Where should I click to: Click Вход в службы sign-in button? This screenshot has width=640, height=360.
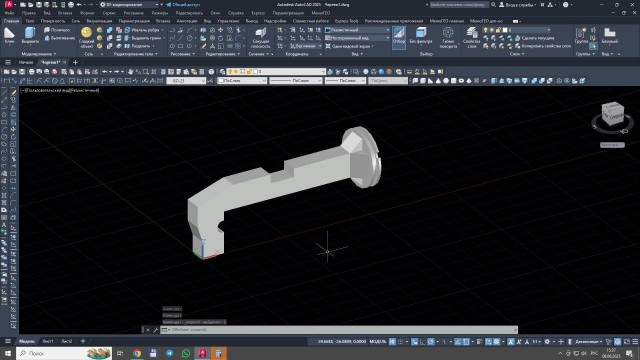(x=517, y=4)
